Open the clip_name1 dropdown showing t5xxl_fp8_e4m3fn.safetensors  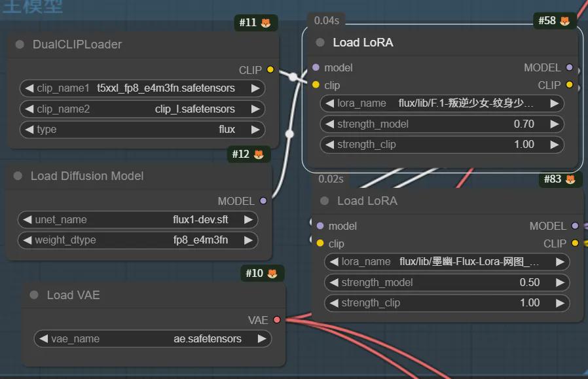(142, 88)
